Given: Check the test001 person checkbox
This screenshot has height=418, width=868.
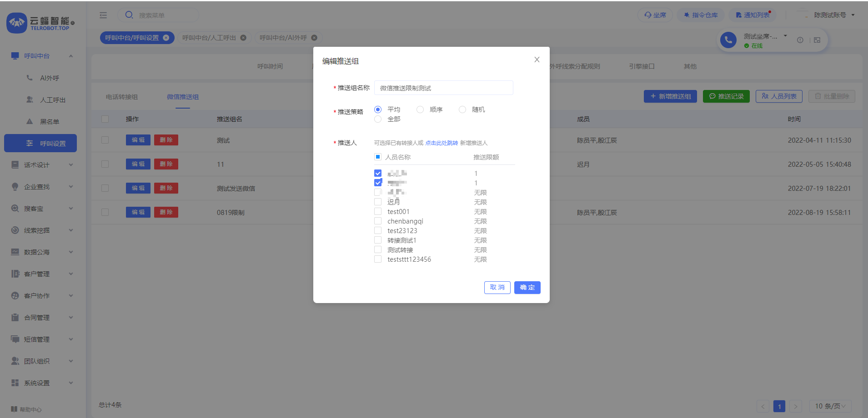Looking at the screenshot, I should tap(378, 211).
